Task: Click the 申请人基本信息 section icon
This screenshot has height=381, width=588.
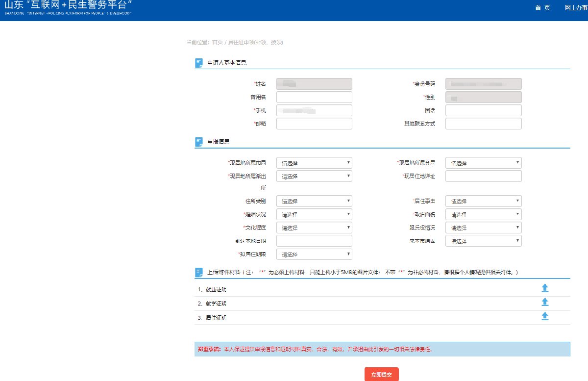Action: tap(199, 63)
